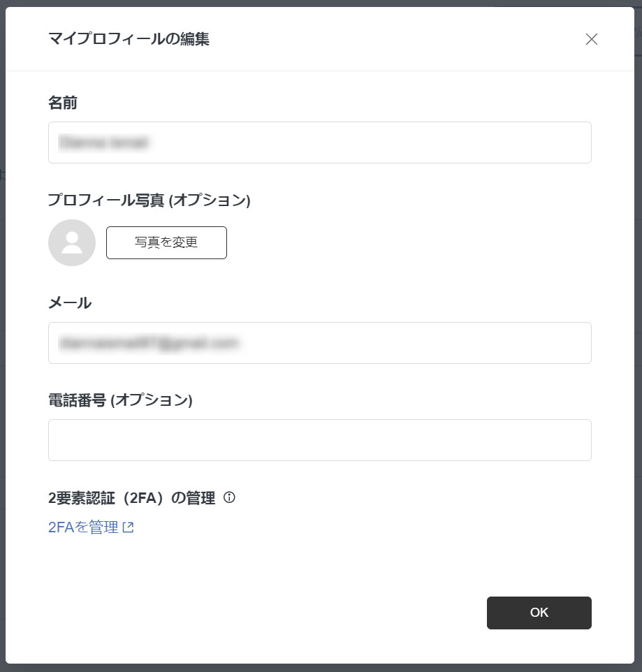Click the person silhouette inside the avatar circle
The width and height of the screenshot is (642, 672).
[x=72, y=243]
